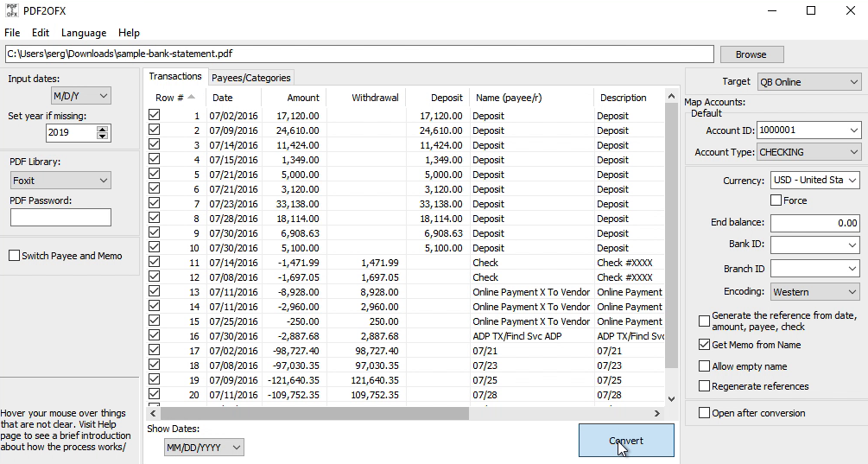Sort by the Description column header
The image size is (868, 464).
click(630, 98)
